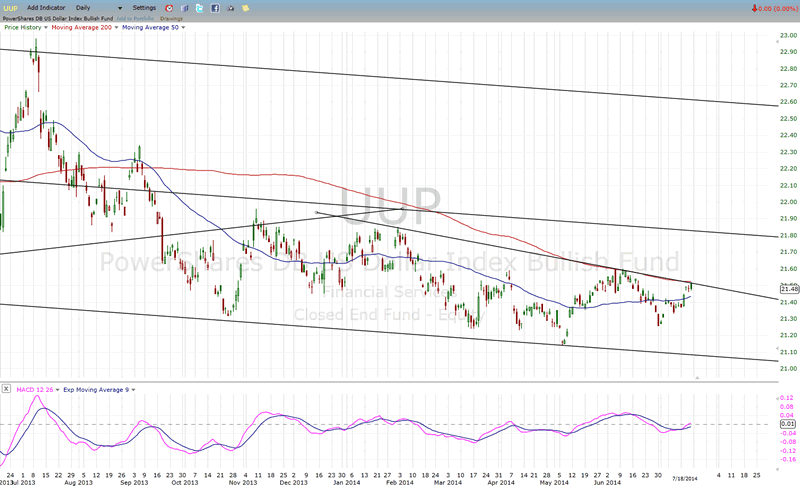Click the Jun 2014 label on time axis
Viewport: 800px width, 486px height.
607,482
